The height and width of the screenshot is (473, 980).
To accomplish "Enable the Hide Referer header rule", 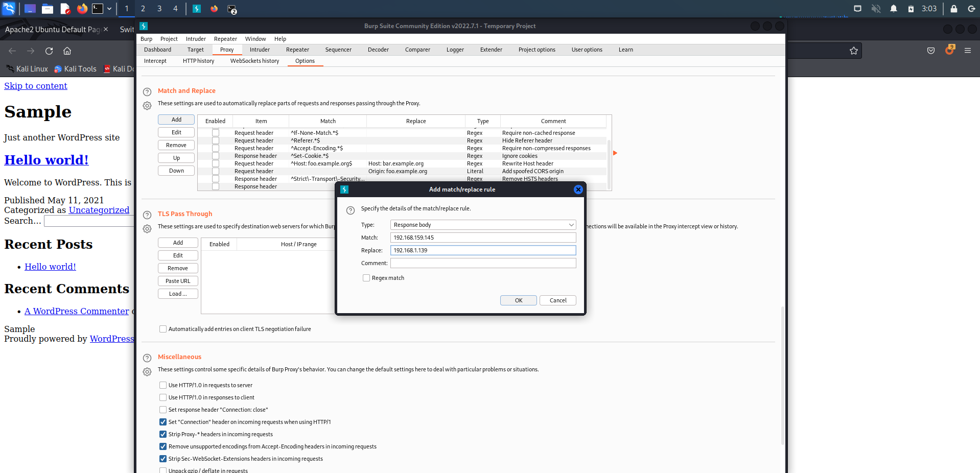I will 216,140.
